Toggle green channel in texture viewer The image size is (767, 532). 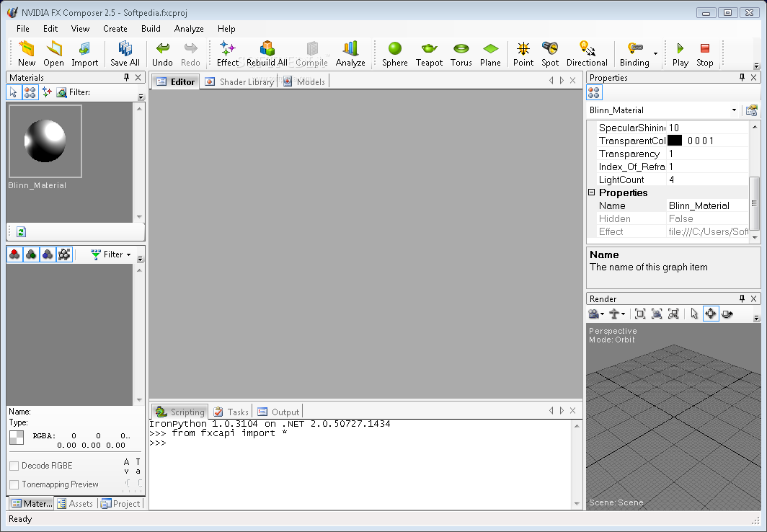[31, 254]
